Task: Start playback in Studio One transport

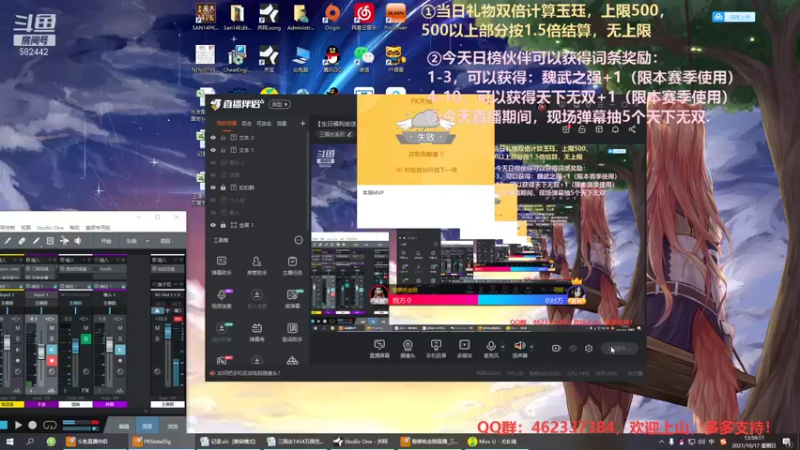Action: coord(18,425)
